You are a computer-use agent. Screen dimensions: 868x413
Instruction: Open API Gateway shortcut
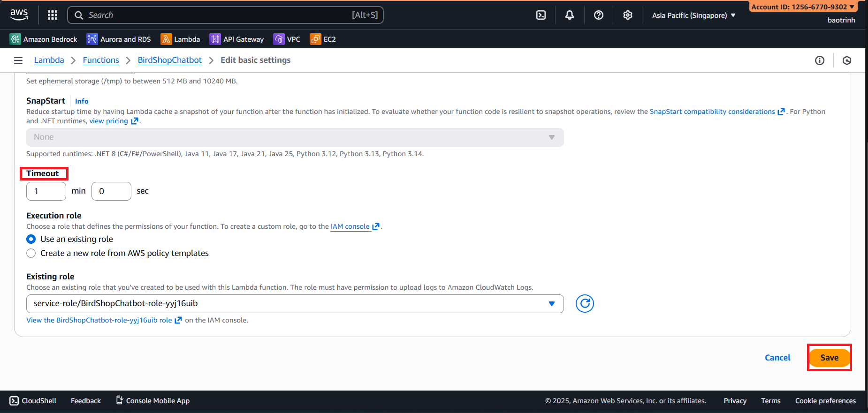pyautogui.click(x=236, y=39)
